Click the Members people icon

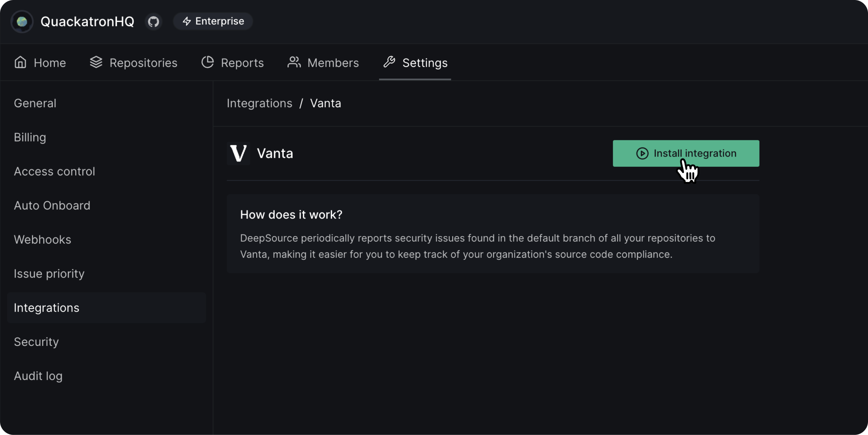[x=294, y=62]
